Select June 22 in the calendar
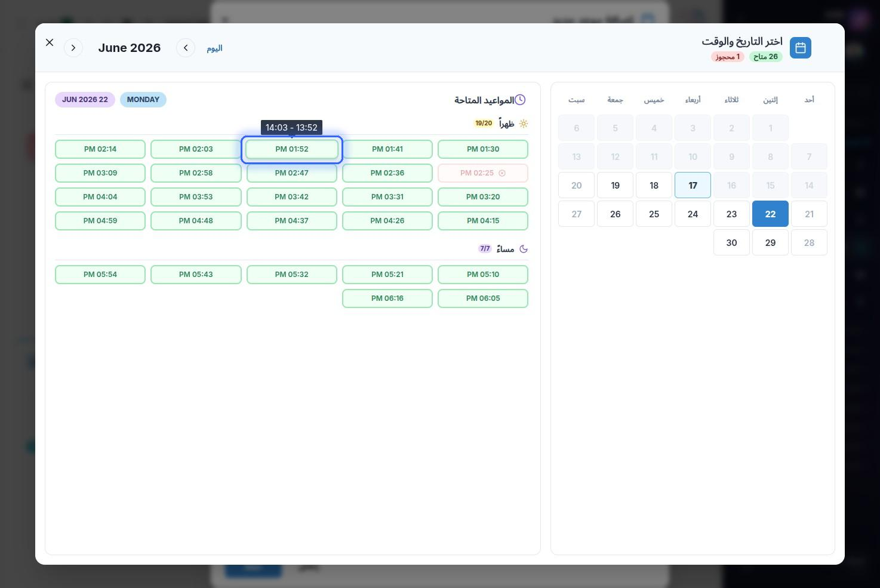Image resolution: width=880 pixels, height=588 pixels. pyautogui.click(x=770, y=214)
